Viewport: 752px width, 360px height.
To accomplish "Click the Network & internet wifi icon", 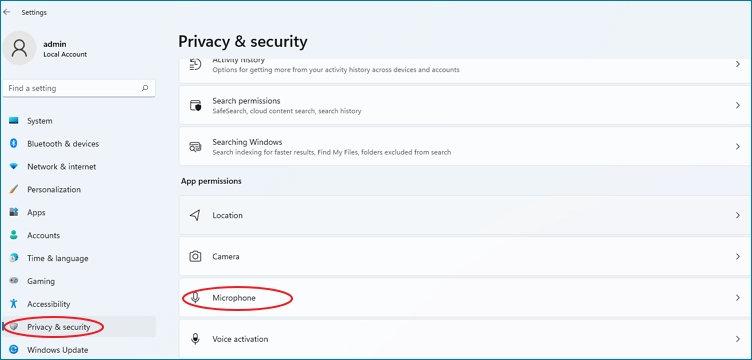I will coord(13,166).
